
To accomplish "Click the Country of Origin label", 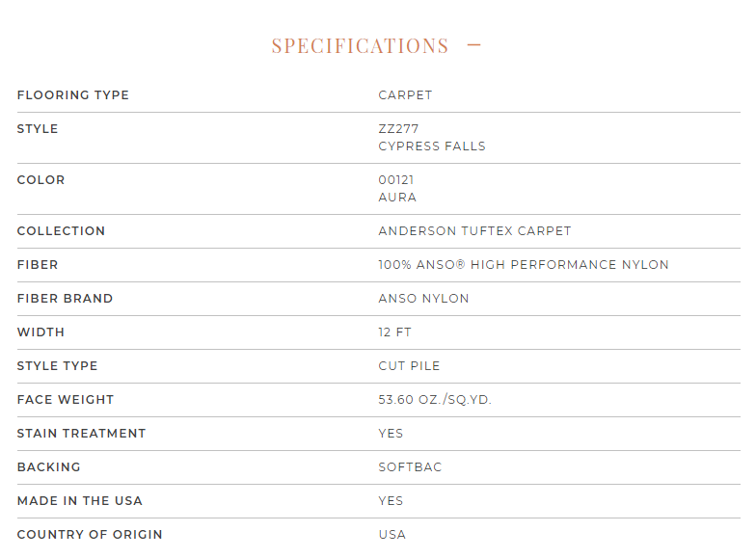I will [90, 534].
